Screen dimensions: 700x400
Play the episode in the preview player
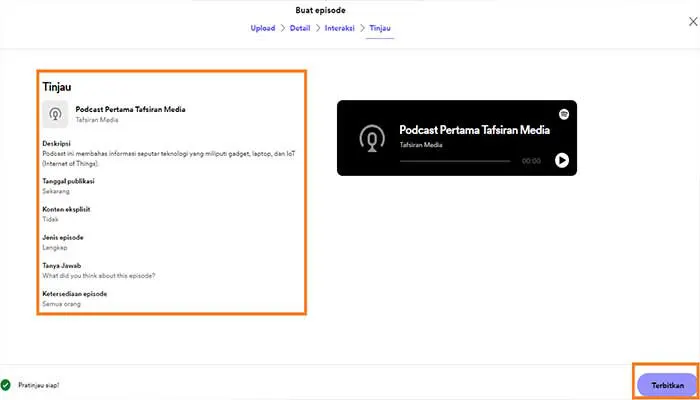coord(562,160)
